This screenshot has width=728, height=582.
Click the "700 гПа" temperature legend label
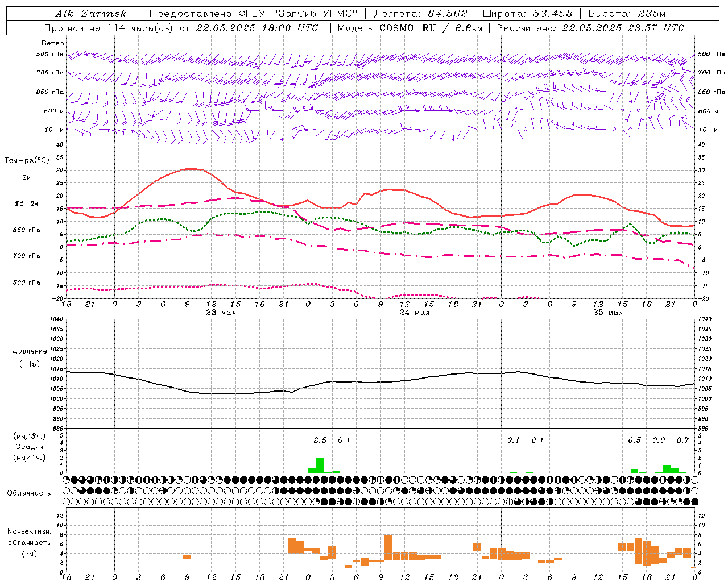[x=27, y=256]
